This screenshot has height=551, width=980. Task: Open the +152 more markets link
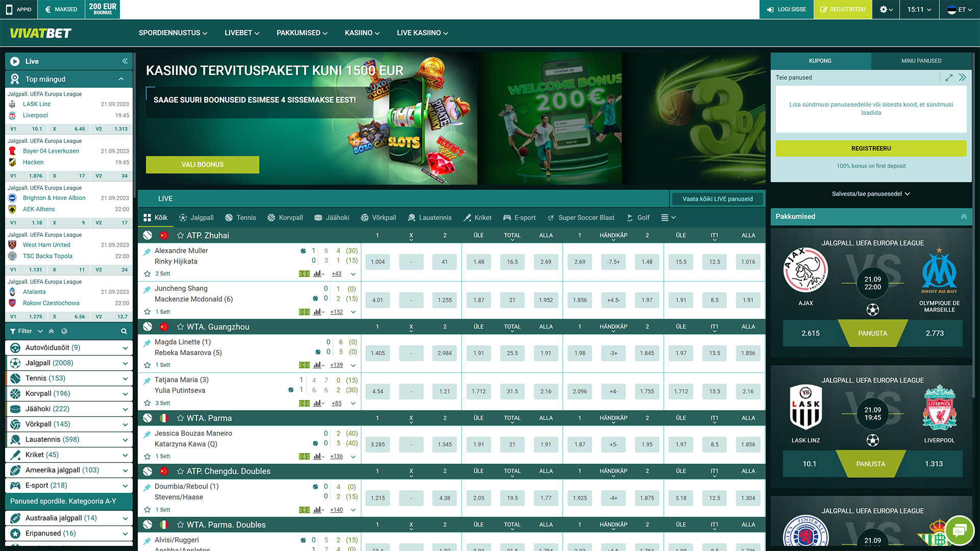[x=336, y=312]
